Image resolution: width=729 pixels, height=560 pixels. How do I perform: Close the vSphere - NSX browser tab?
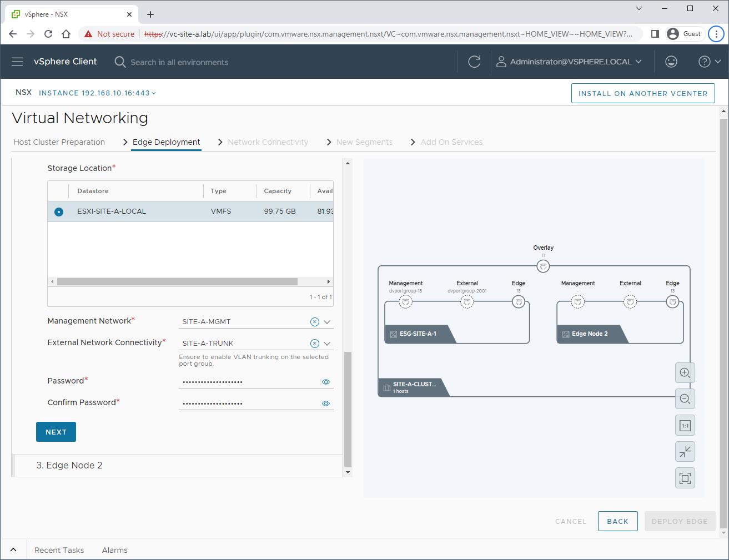tap(129, 14)
